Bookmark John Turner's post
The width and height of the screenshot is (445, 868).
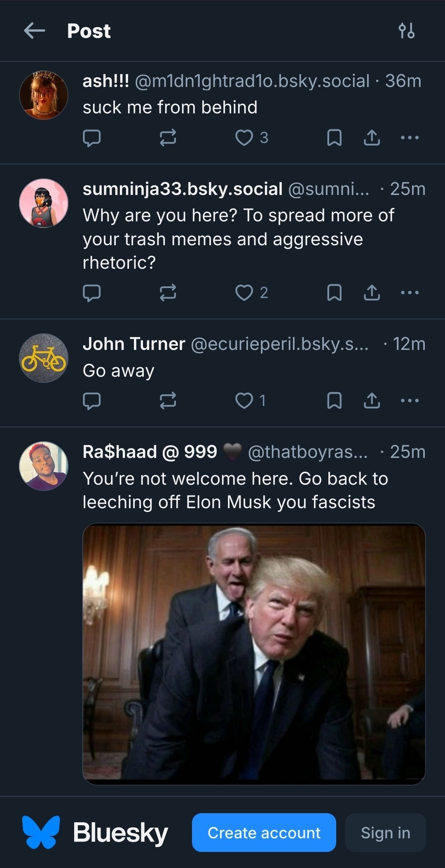point(334,401)
